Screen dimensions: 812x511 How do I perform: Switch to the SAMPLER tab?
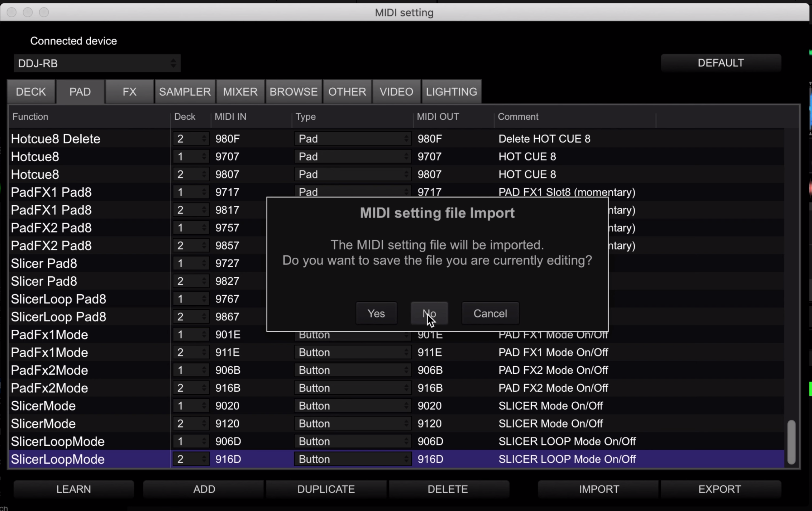pos(185,91)
